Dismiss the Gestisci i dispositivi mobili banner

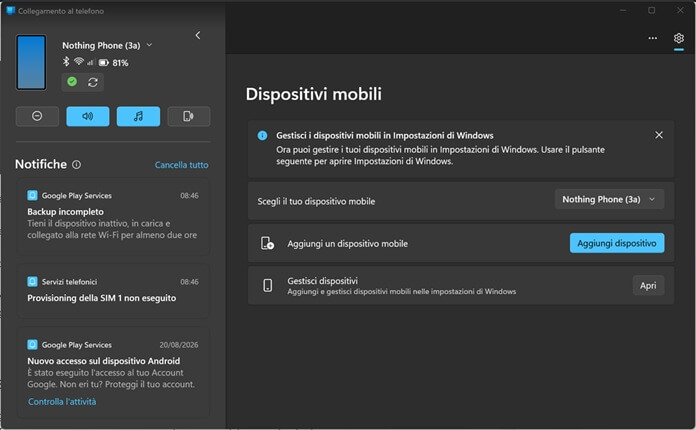(659, 135)
